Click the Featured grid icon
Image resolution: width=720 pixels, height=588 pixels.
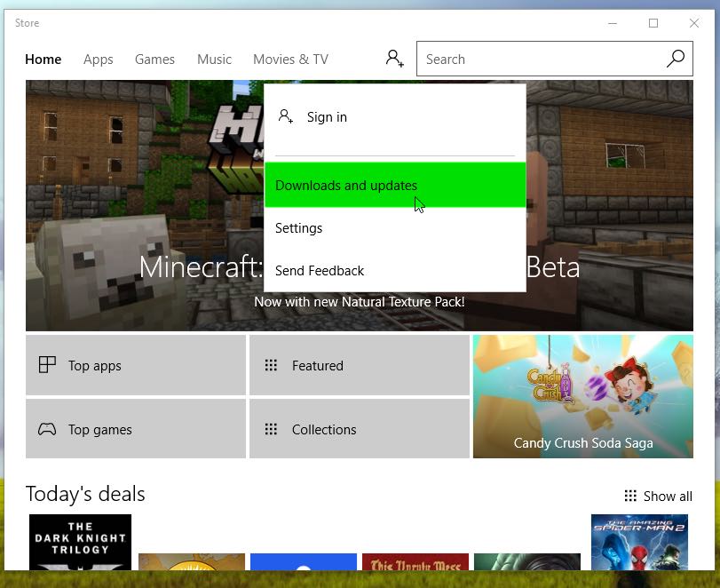tap(272, 365)
